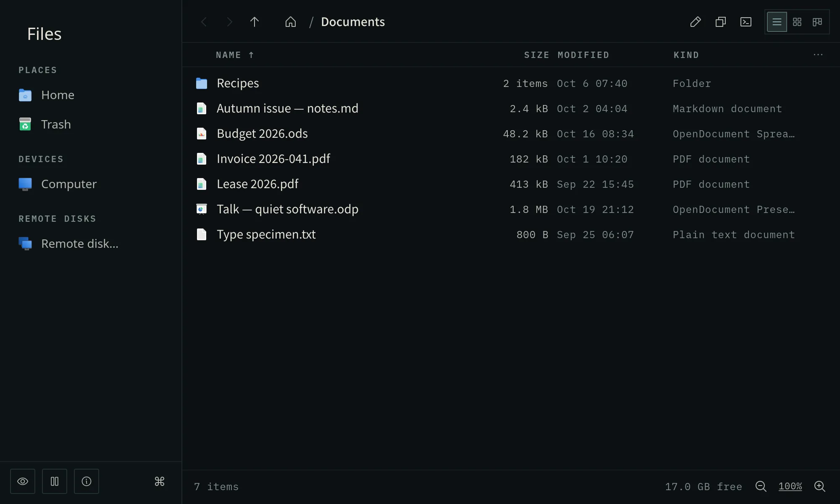The image size is (840, 504).
Task: Click the 2 items size cell
Action: [525, 84]
